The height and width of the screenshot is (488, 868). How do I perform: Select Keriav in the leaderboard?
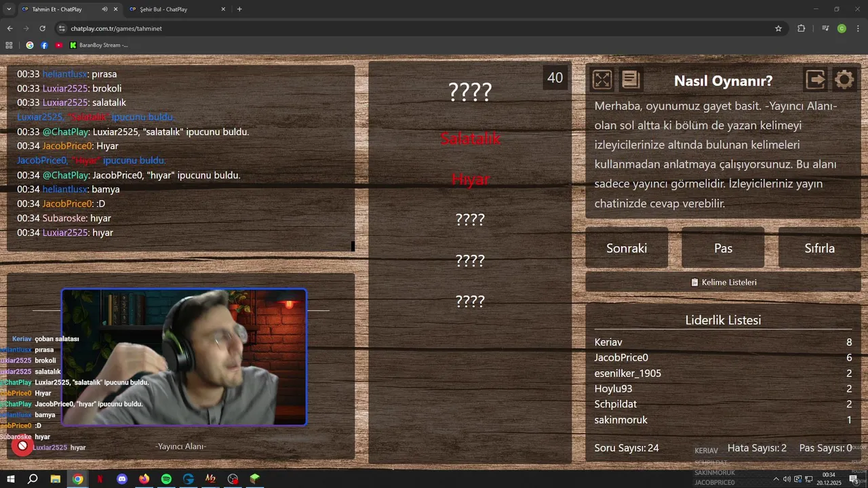[x=608, y=342]
